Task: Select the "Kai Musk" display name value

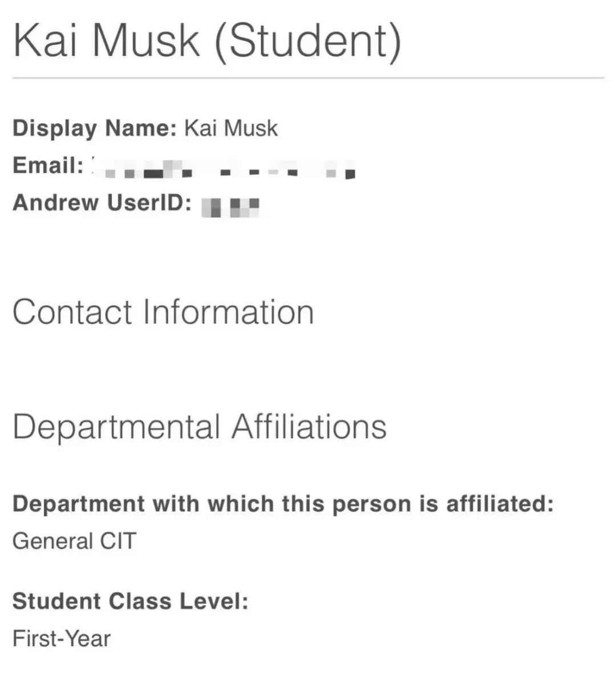Action: tap(230, 128)
